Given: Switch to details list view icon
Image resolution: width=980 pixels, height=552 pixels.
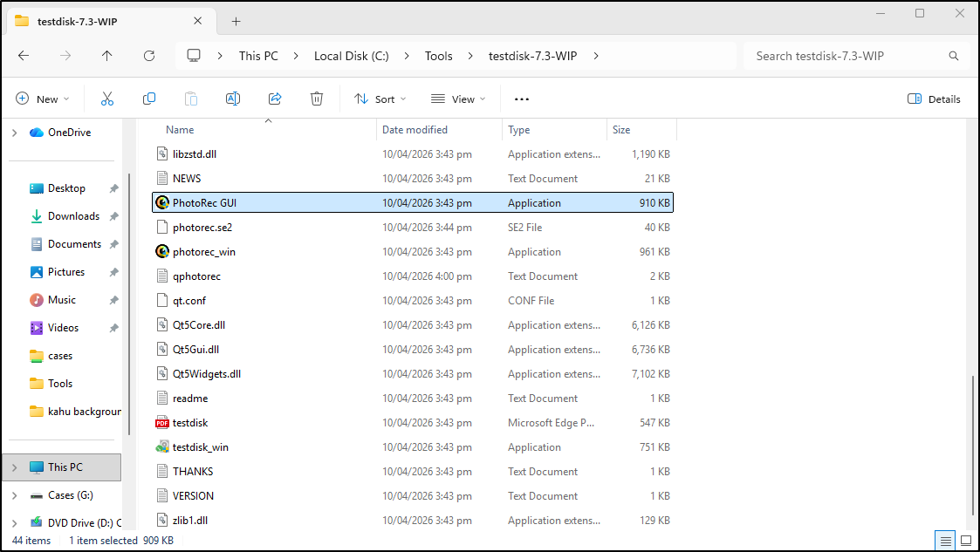Looking at the screenshot, I should 946,541.
